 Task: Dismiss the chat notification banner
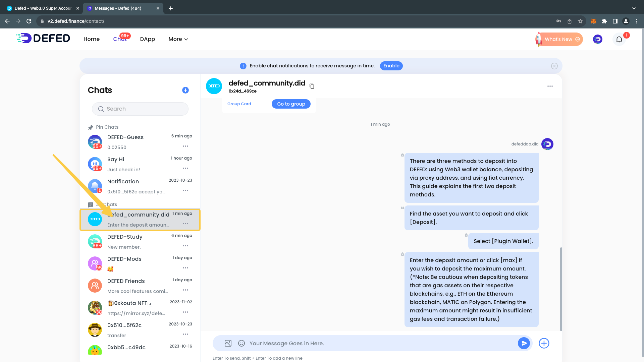[554, 66]
